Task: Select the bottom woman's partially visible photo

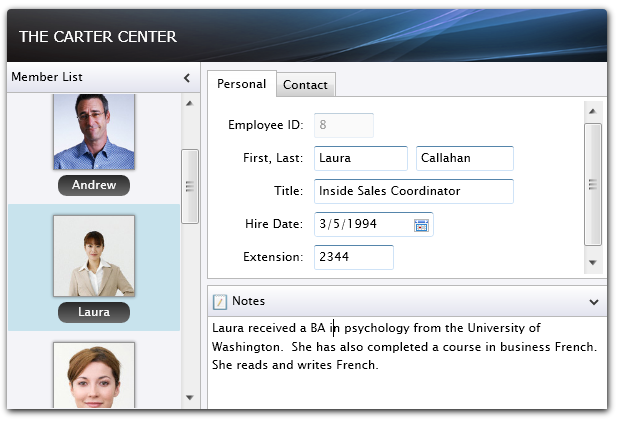Action: click(x=94, y=375)
